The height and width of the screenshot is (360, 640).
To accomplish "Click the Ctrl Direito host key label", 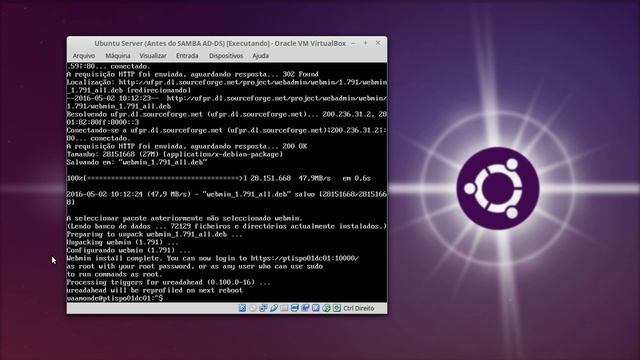I will pos(359,308).
